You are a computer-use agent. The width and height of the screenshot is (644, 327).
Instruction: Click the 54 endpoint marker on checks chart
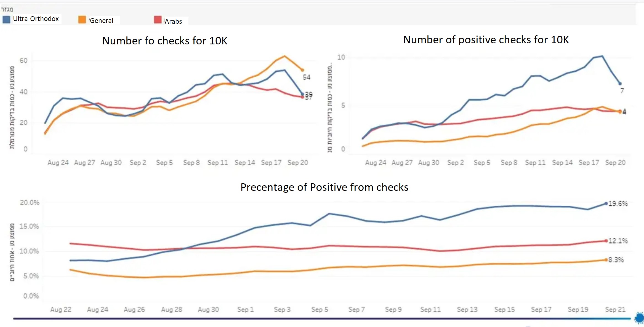(302, 70)
